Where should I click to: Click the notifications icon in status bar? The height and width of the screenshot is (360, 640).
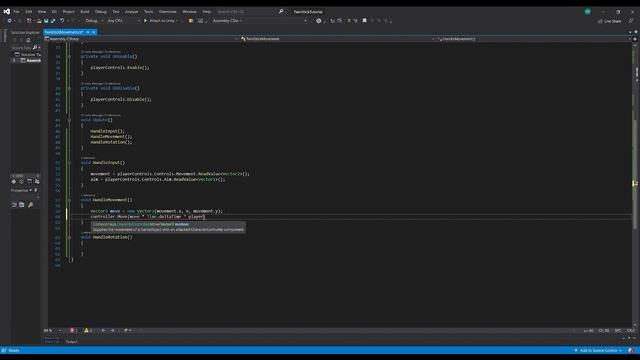631,351
